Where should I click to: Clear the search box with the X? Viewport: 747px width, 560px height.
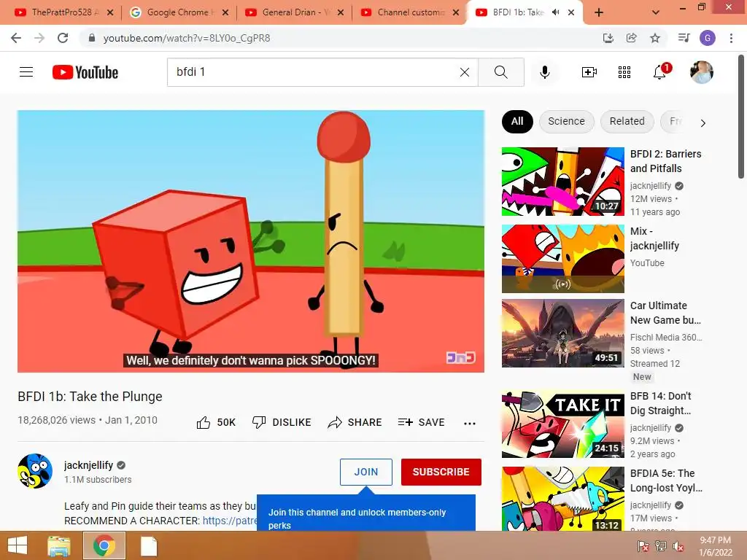click(x=465, y=72)
